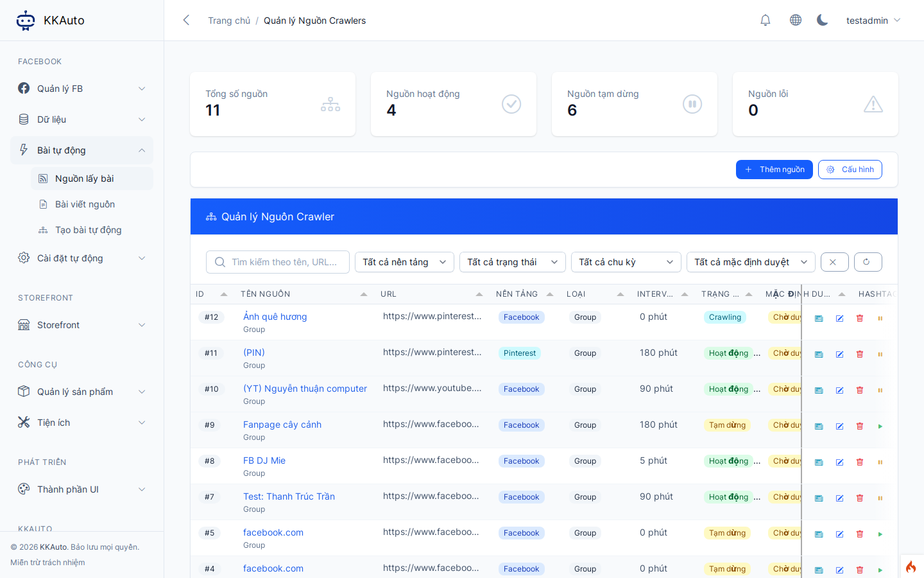Image resolution: width=924 pixels, height=578 pixels.
Task: Refresh the crawler source list
Action: pos(868,262)
